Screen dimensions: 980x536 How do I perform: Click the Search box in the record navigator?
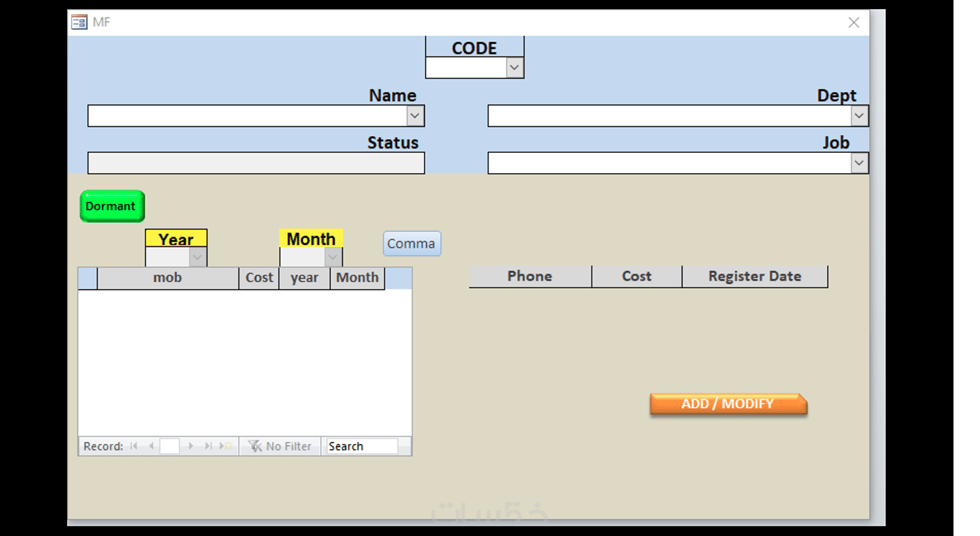(362, 446)
